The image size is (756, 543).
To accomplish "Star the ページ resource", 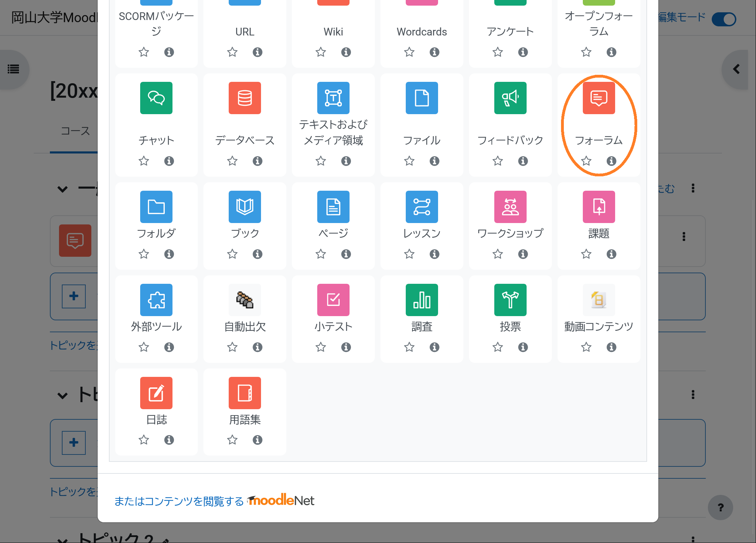I will [x=321, y=254].
